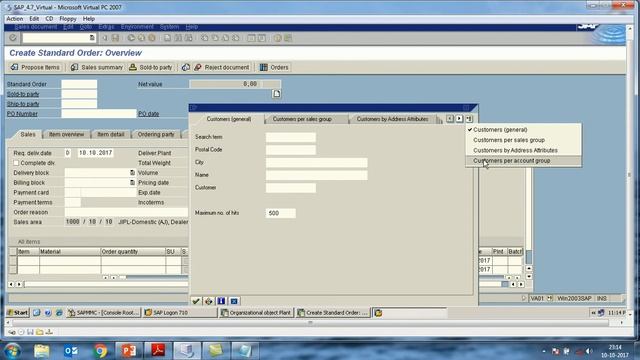
Task: Switch to Ordering party tab
Action: (156, 134)
